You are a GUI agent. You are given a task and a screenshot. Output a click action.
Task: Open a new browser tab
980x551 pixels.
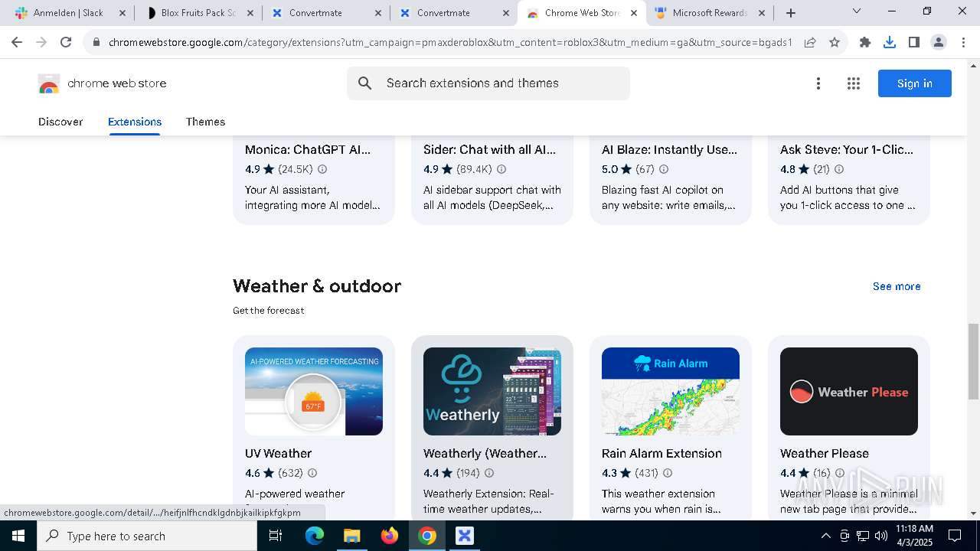(x=791, y=12)
